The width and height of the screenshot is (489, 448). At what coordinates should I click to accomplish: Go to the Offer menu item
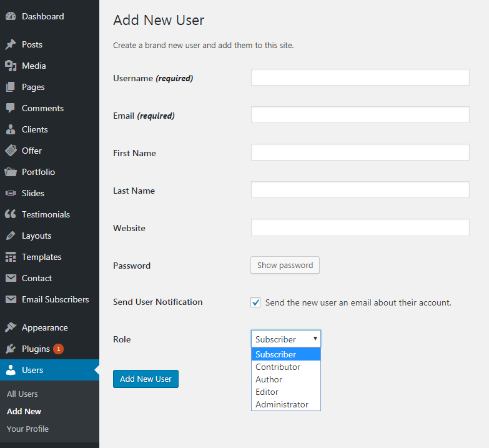pyautogui.click(x=49, y=151)
